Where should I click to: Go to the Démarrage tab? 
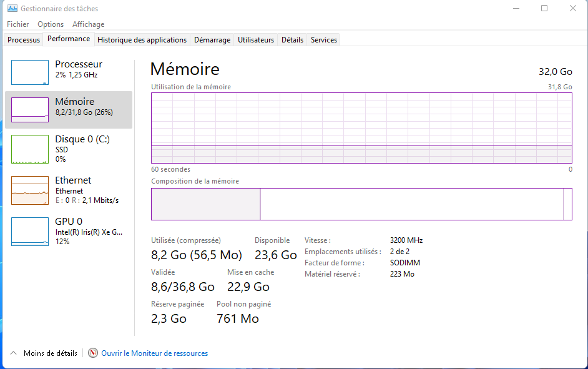click(212, 40)
